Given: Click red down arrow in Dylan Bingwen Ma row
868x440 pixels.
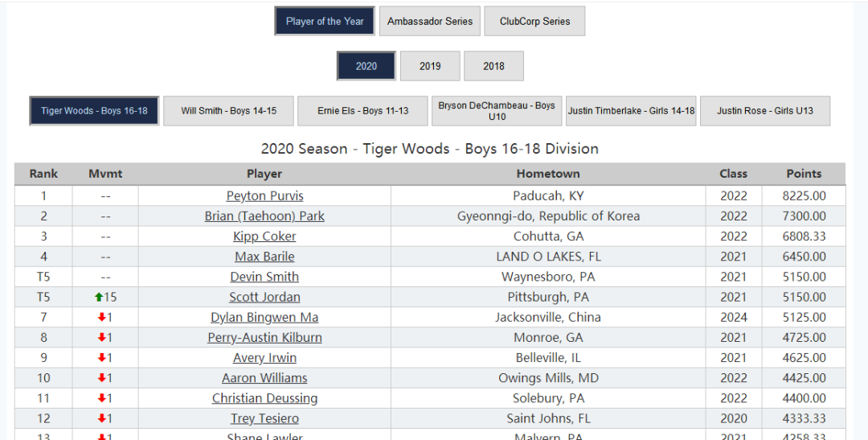Looking at the screenshot, I should (101, 318).
